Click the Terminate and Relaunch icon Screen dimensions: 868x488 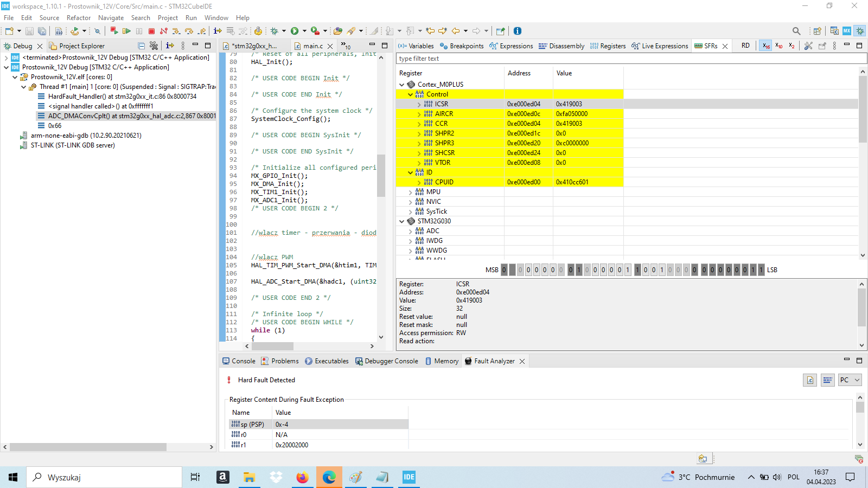pyautogui.click(x=113, y=31)
